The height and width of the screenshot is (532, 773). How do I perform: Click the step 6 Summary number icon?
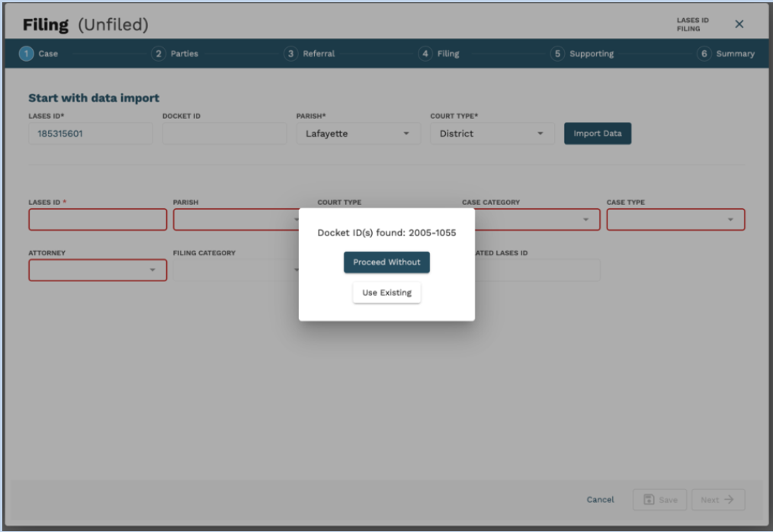point(704,54)
